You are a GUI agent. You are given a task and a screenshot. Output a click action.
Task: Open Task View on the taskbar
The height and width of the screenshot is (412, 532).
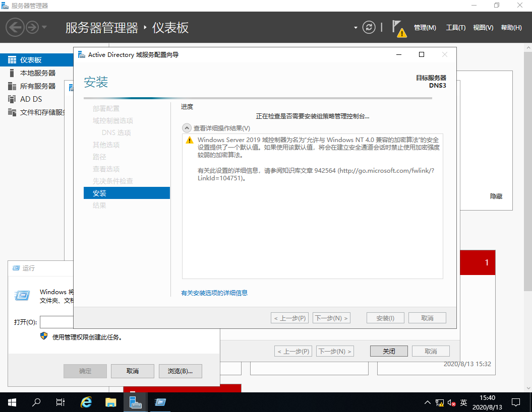pos(61,402)
